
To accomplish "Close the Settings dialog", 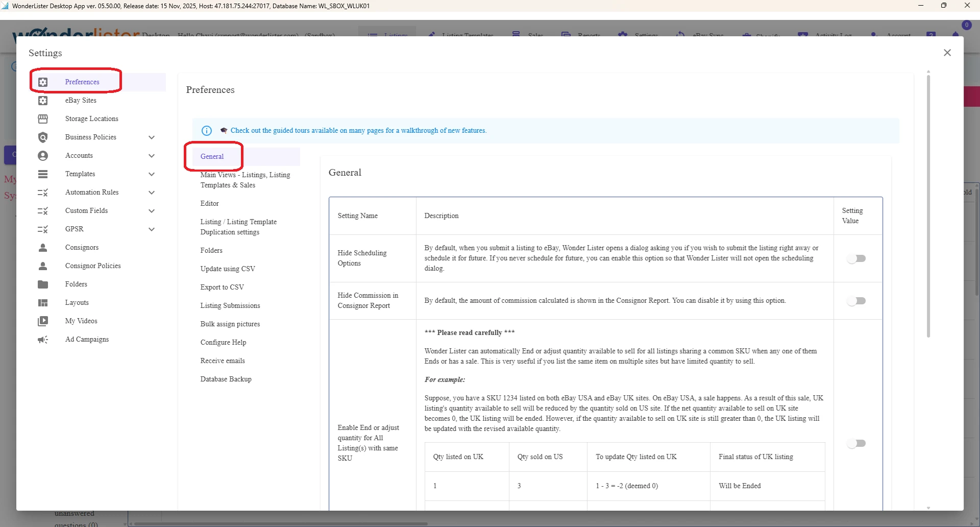I will [947, 53].
